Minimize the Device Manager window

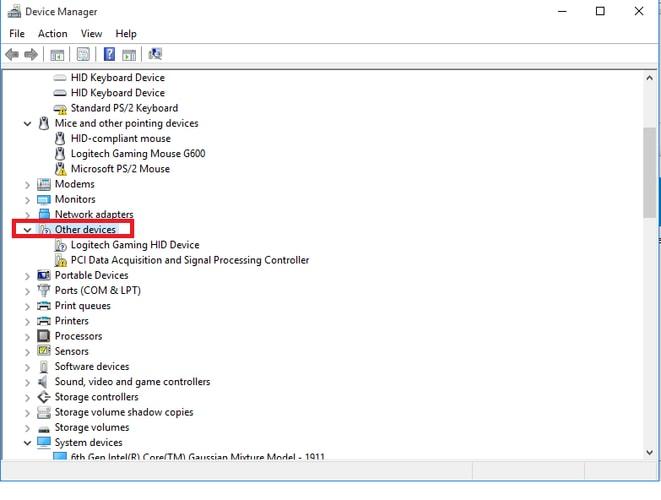coord(562,11)
